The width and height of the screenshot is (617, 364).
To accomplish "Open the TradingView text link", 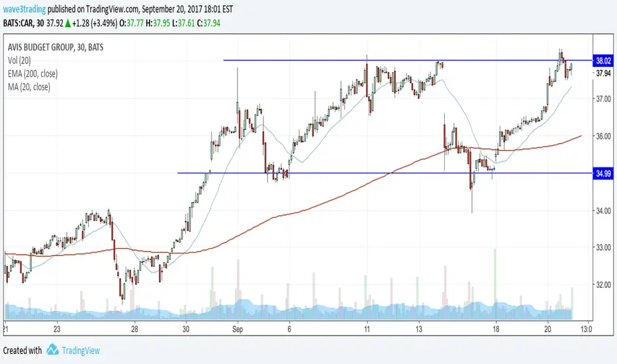I will coord(81,350).
